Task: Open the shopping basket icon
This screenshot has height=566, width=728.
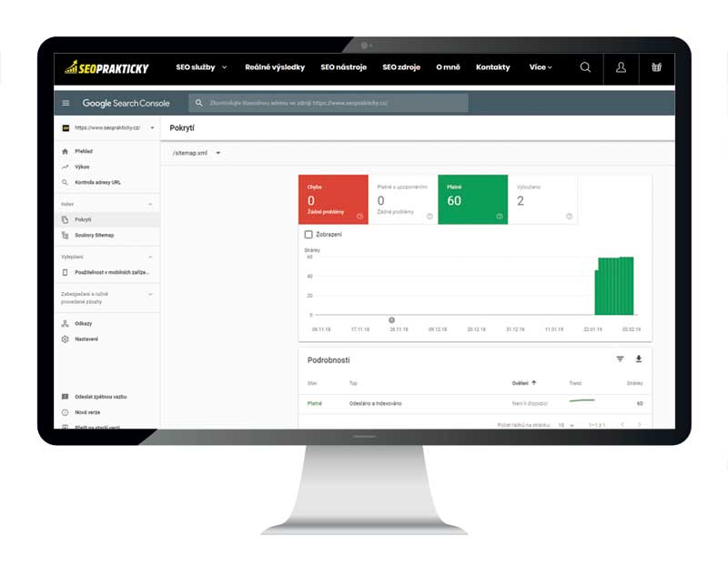Action: 656,67
